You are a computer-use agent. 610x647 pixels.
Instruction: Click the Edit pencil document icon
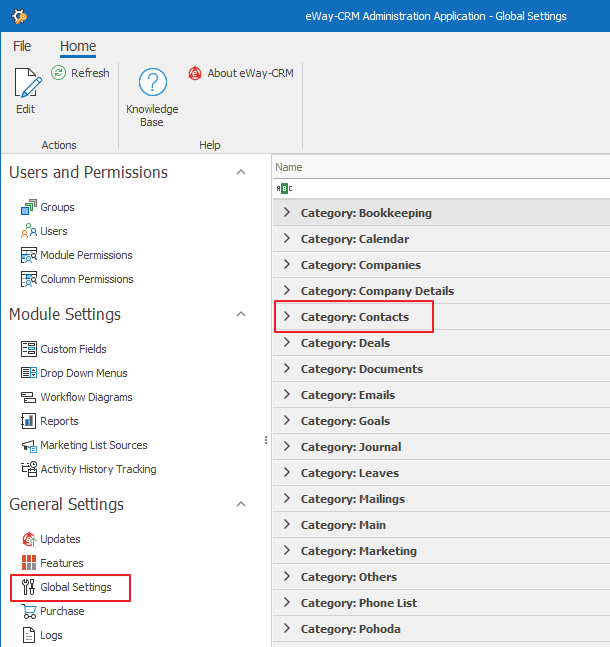[x=28, y=83]
